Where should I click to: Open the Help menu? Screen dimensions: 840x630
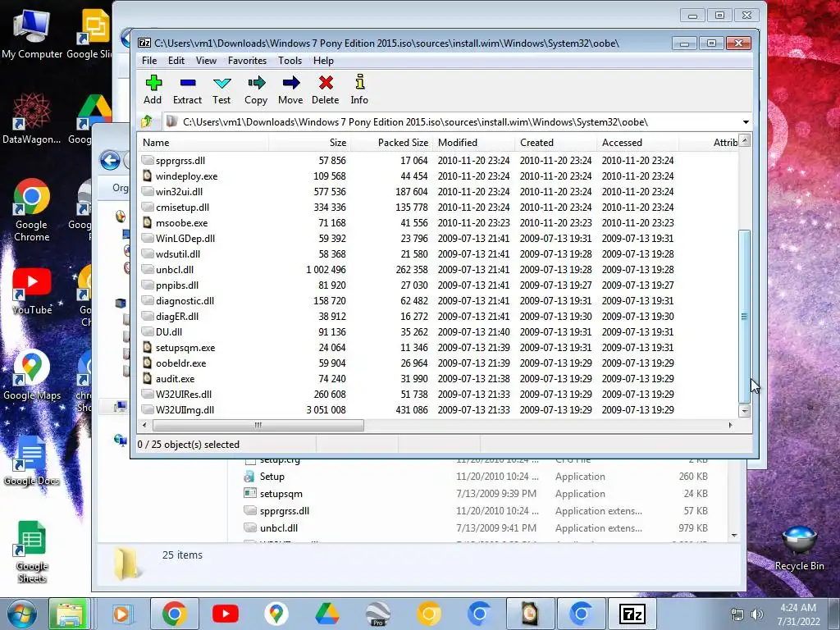click(323, 61)
